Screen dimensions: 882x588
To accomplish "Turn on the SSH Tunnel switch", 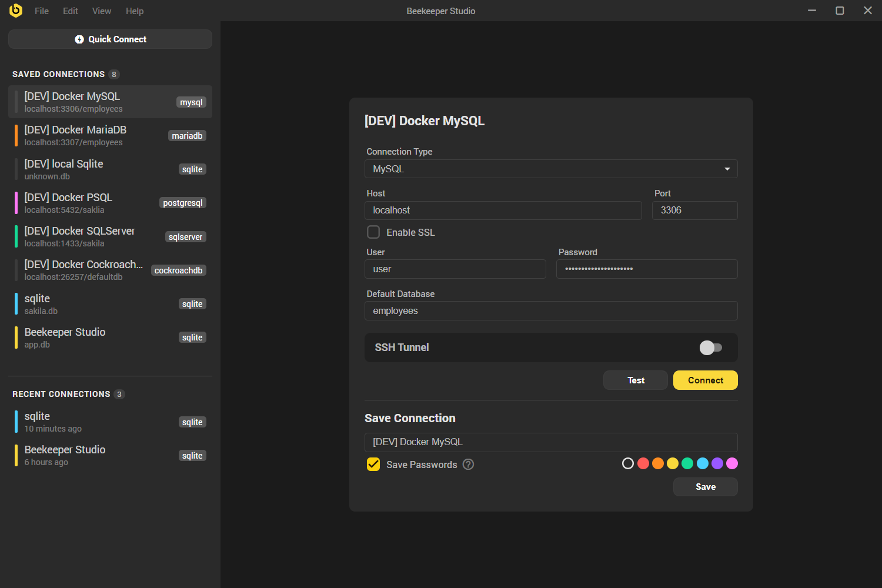I will [x=710, y=348].
